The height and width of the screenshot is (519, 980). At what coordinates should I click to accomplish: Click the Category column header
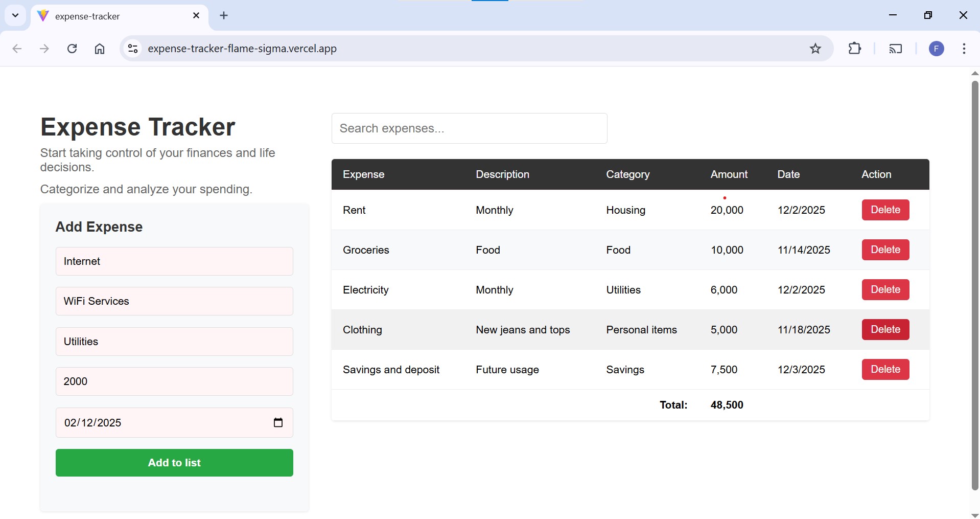tap(627, 174)
